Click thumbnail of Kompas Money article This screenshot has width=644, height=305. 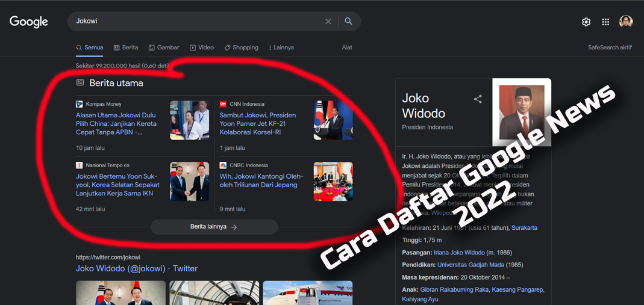[189, 120]
